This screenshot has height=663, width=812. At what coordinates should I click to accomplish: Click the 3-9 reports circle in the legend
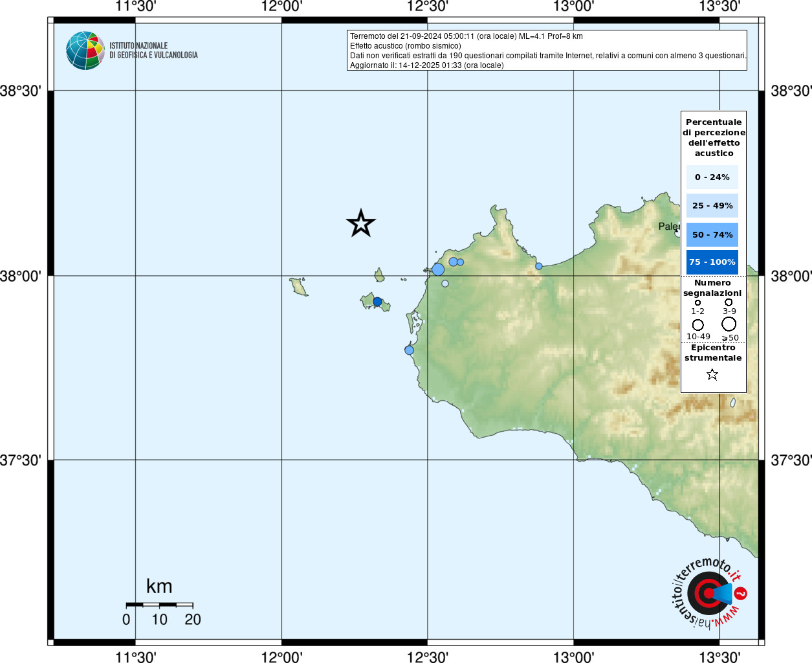click(729, 302)
